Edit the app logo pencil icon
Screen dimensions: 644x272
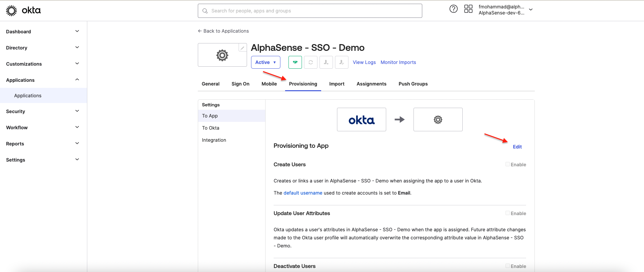[242, 48]
